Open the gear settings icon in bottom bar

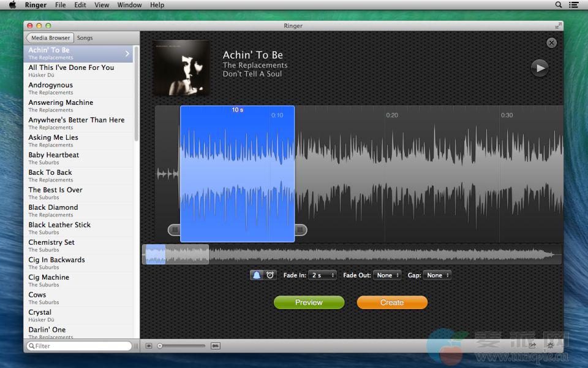coord(551,346)
